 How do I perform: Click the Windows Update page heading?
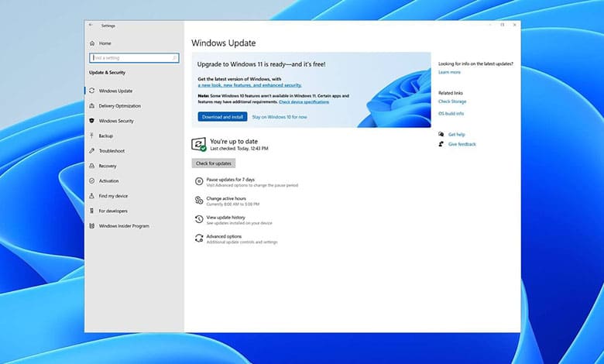pos(224,43)
